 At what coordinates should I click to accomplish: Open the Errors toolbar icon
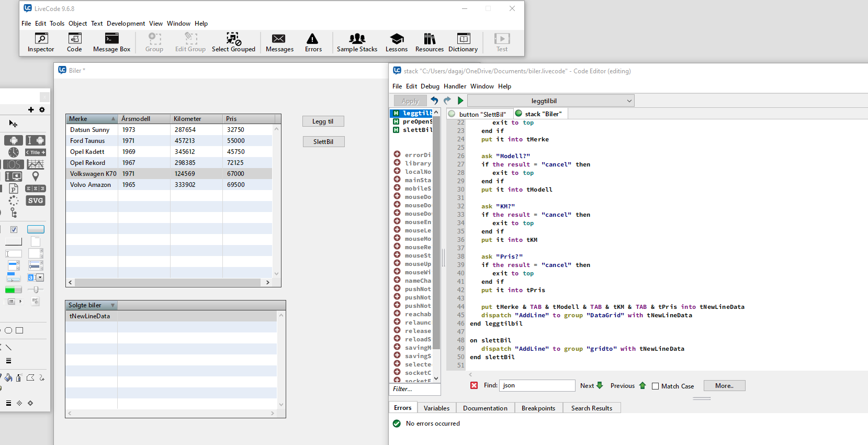[x=313, y=42]
